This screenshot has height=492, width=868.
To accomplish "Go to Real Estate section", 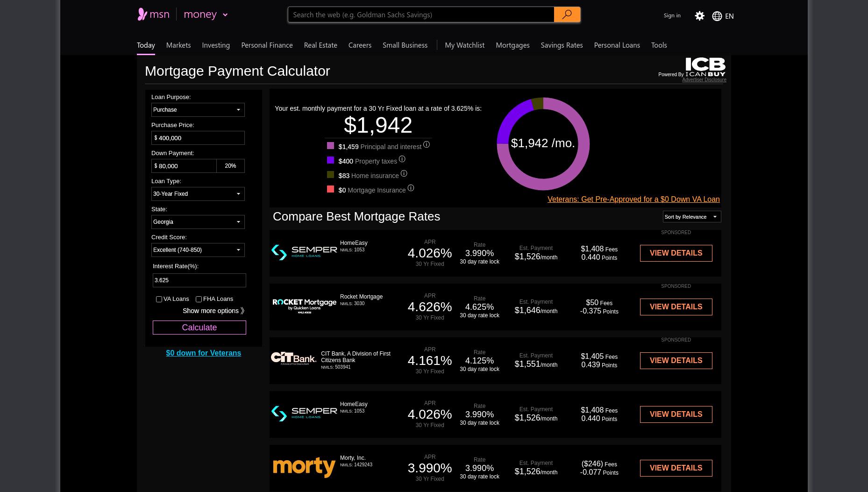I will click(x=320, y=45).
